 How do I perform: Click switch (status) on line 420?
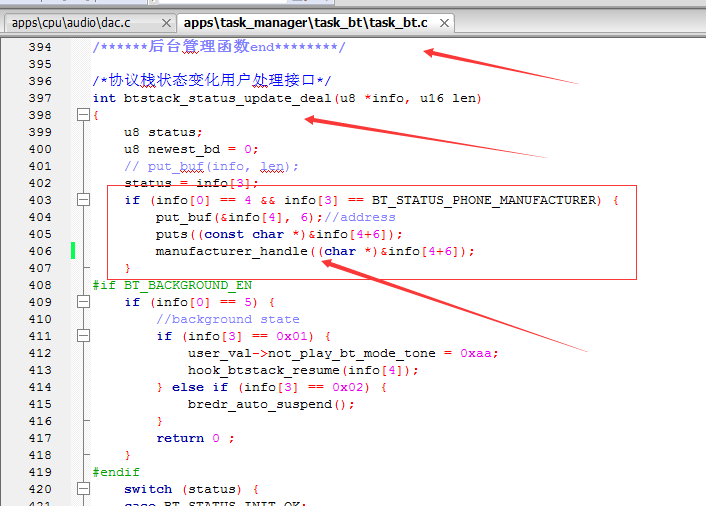tap(183, 489)
